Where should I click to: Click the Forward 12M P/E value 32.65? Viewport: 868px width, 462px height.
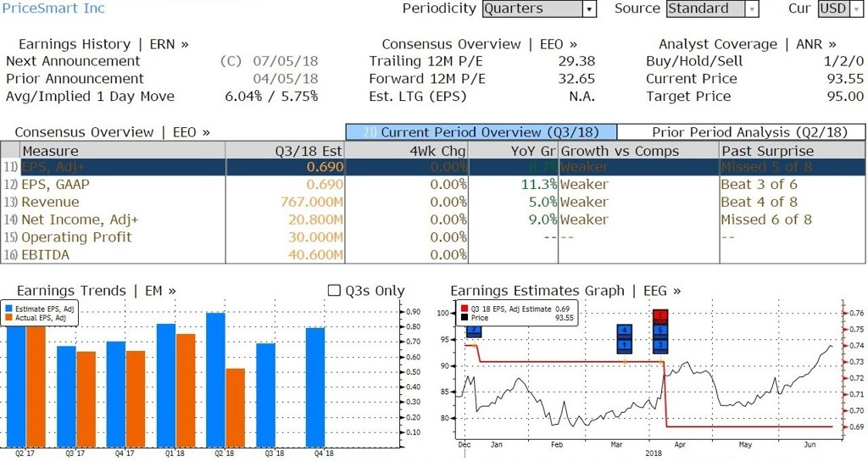pyautogui.click(x=576, y=79)
